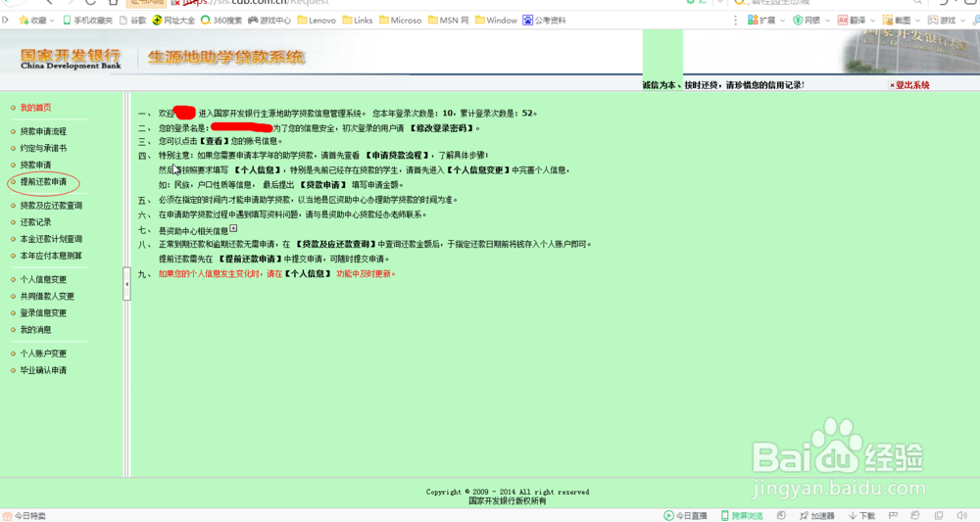Screen dimensions: 980x522
Task: Select 贷款申请 in the left menu
Action: tap(35, 165)
